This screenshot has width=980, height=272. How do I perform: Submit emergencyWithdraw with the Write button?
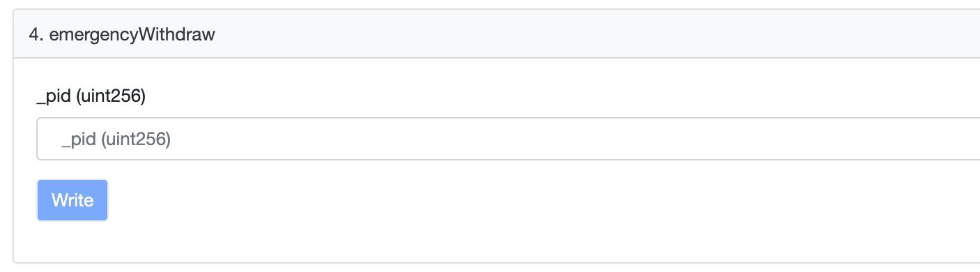[x=72, y=200]
